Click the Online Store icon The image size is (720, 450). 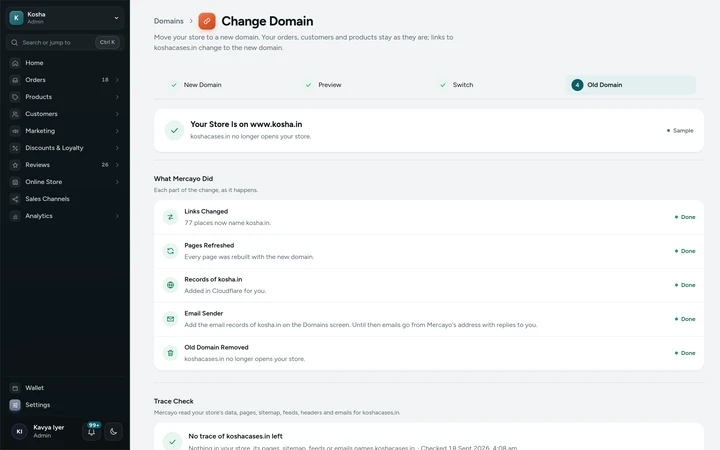click(x=15, y=182)
